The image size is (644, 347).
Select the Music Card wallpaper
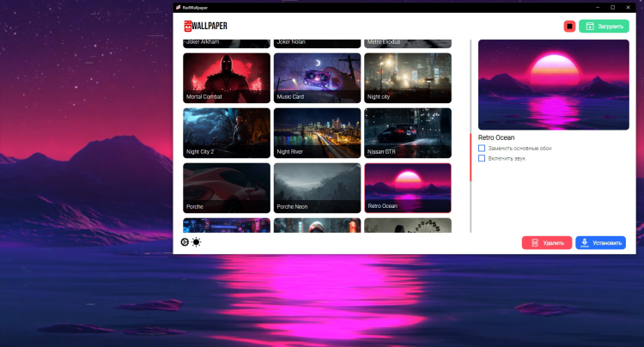[x=317, y=78]
